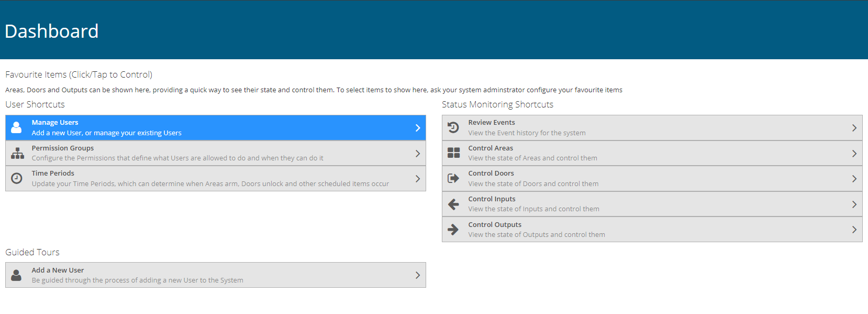Select the Control Inputs description text

pos(533,209)
